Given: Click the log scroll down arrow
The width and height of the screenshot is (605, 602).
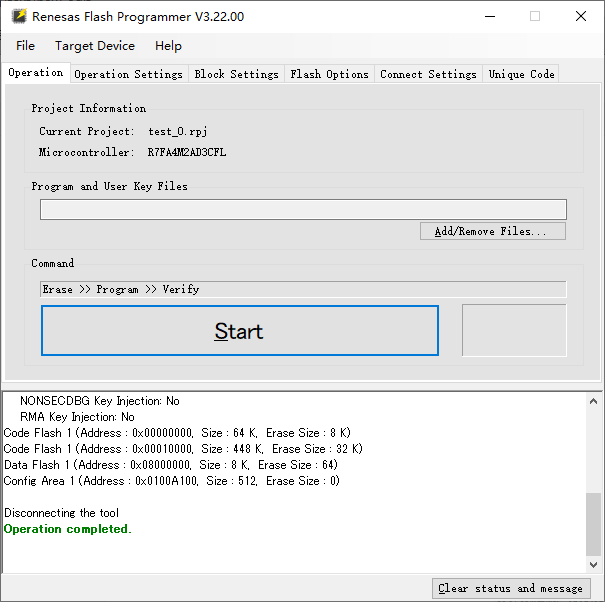Looking at the screenshot, I should tap(593, 565).
